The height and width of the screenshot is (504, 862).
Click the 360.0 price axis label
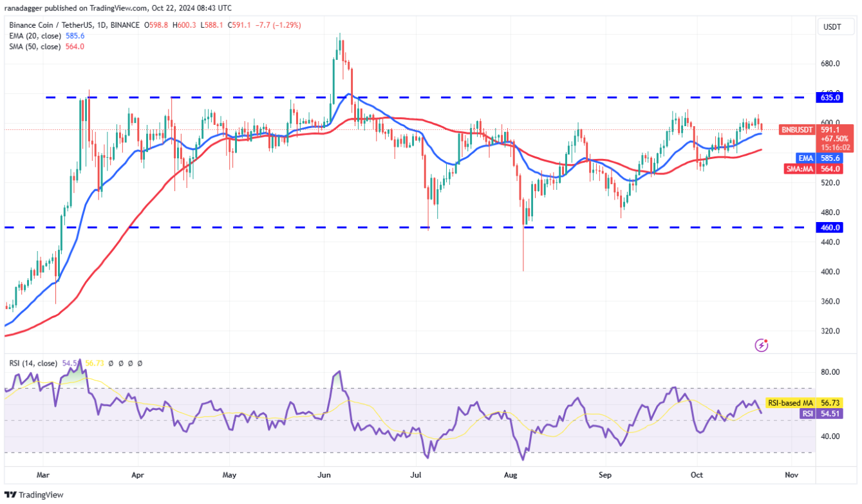pyautogui.click(x=832, y=301)
